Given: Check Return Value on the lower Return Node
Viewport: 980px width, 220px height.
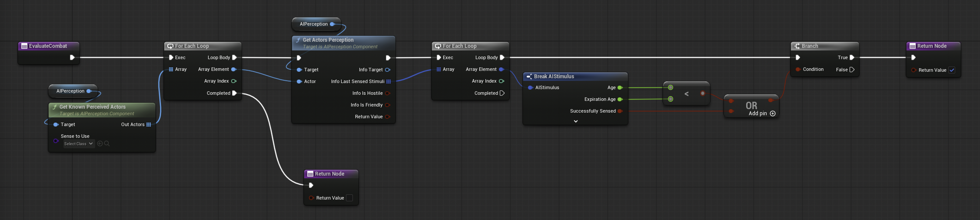Looking at the screenshot, I should pyautogui.click(x=349, y=198).
